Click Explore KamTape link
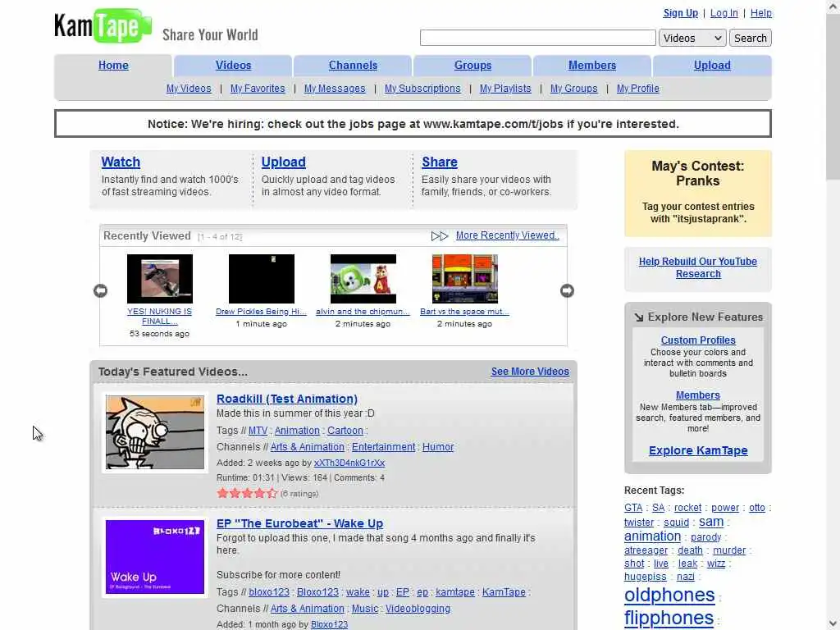This screenshot has height=630, width=840. click(x=698, y=450)
